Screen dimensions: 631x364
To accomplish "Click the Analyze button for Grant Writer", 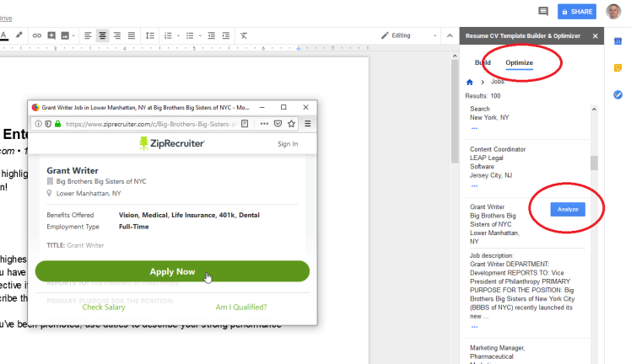I will pyautogui.click(x=568, y=209).
